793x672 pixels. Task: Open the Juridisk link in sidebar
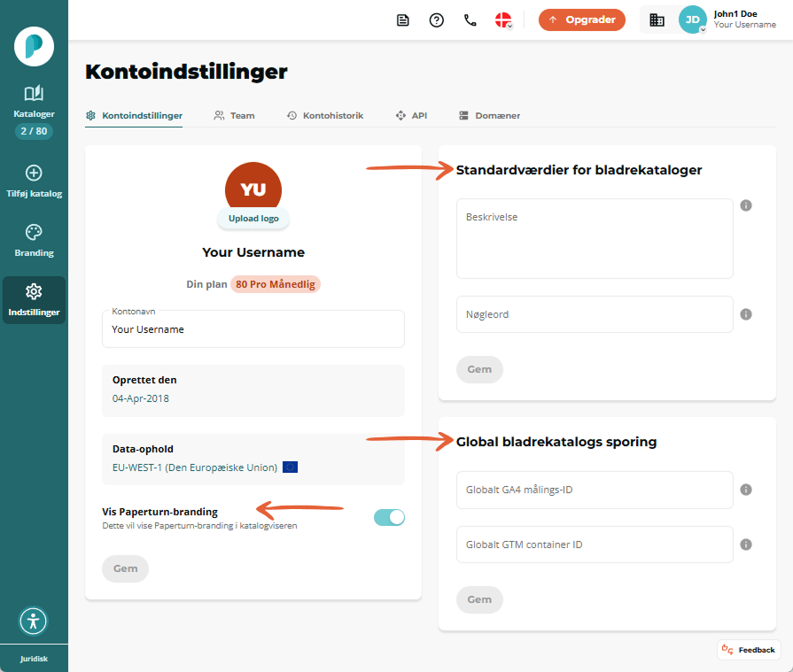(34, 659)
